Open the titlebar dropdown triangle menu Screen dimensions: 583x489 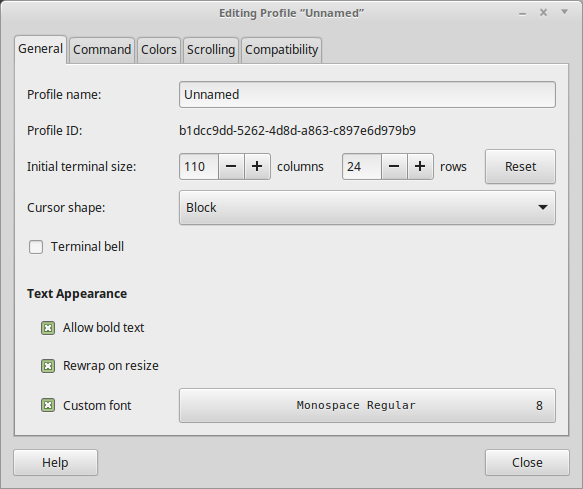click(564, 12)
